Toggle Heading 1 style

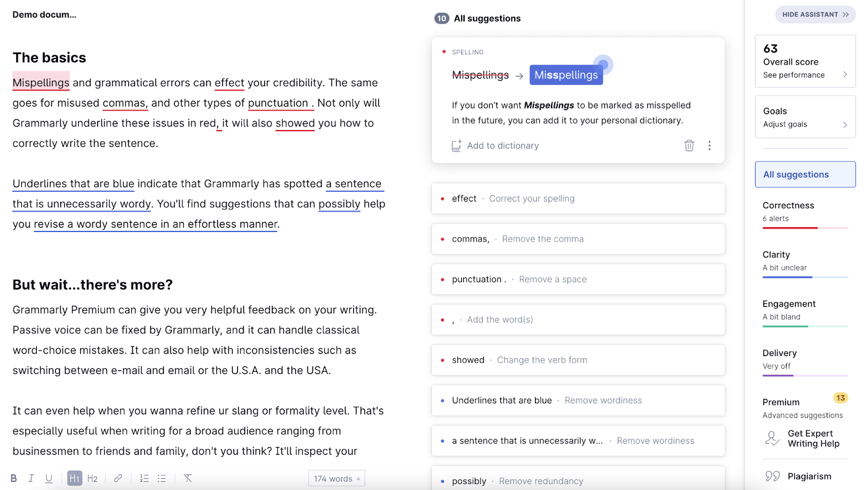[75, 478]
